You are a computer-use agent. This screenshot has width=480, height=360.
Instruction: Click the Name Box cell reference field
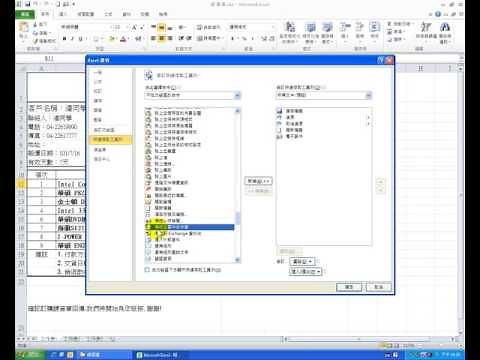coord(49,59)
